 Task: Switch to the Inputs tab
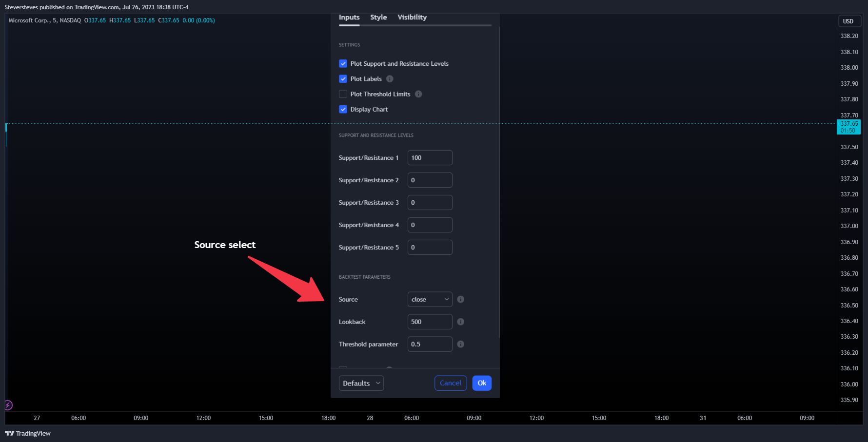(349, 18)
